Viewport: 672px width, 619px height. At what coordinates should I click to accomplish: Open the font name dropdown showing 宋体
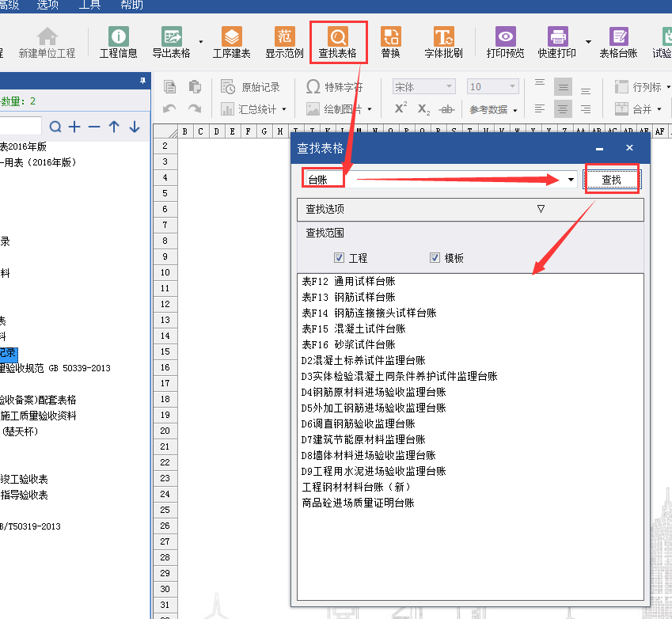450,87
